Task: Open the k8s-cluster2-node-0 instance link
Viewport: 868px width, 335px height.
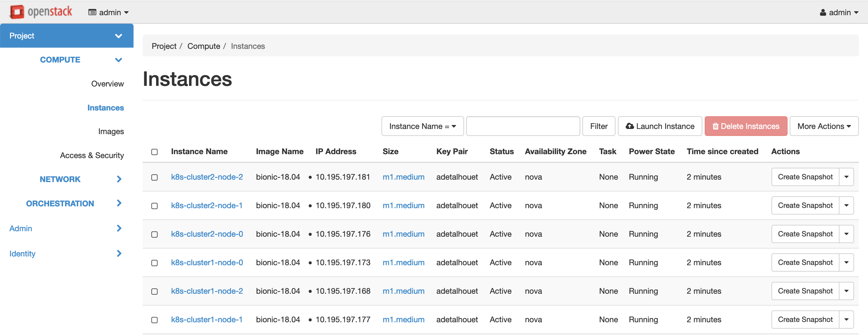Action: 207,234
